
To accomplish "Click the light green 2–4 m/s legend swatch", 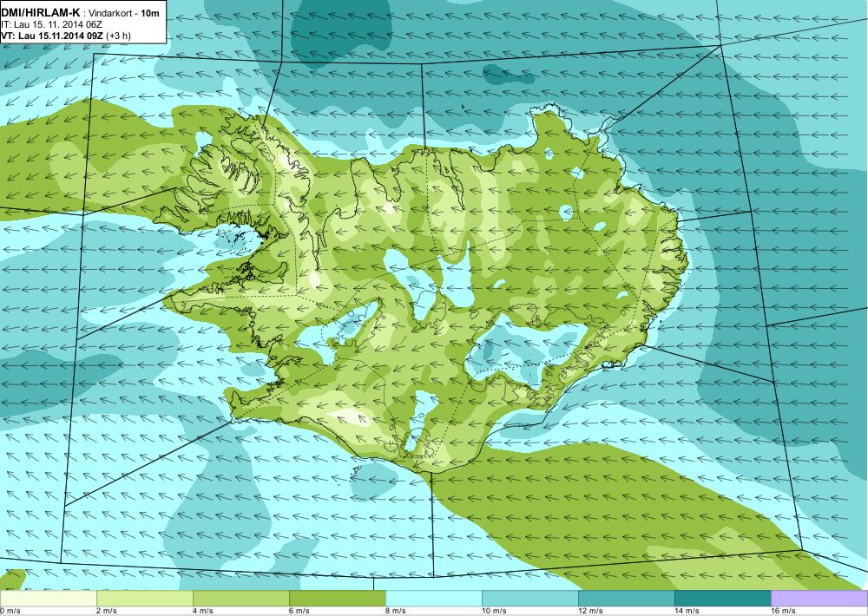I will [x=144, y=599].
